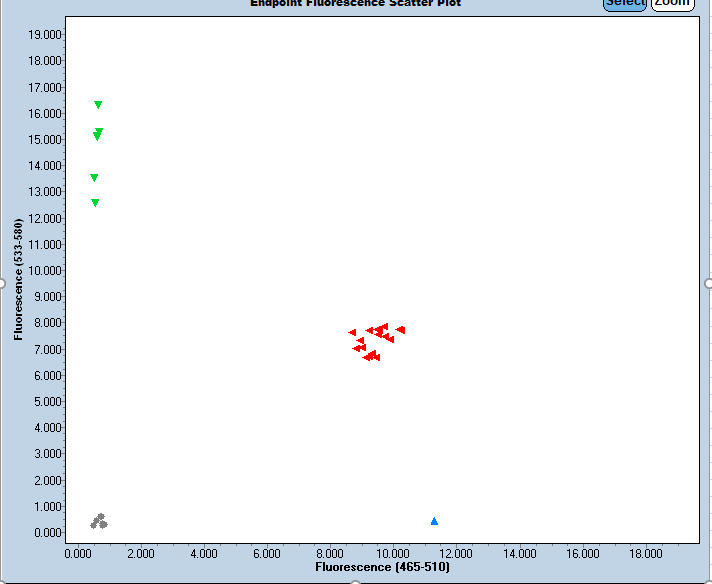This screenshot has width=712, height=584.
Task: Click the blue triangle data point
Action: (x=434, y=521)
